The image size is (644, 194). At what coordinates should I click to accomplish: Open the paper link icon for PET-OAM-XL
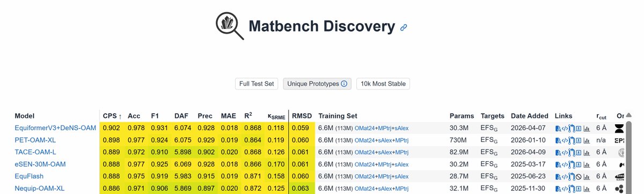pyautogui.click(x=558, y=140)
